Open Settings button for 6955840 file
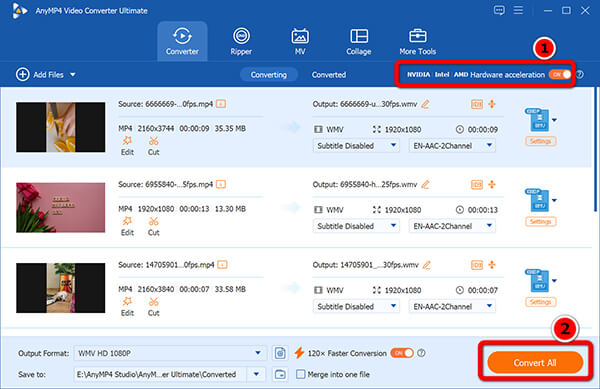Screen dimensions: 600x389 540,221
